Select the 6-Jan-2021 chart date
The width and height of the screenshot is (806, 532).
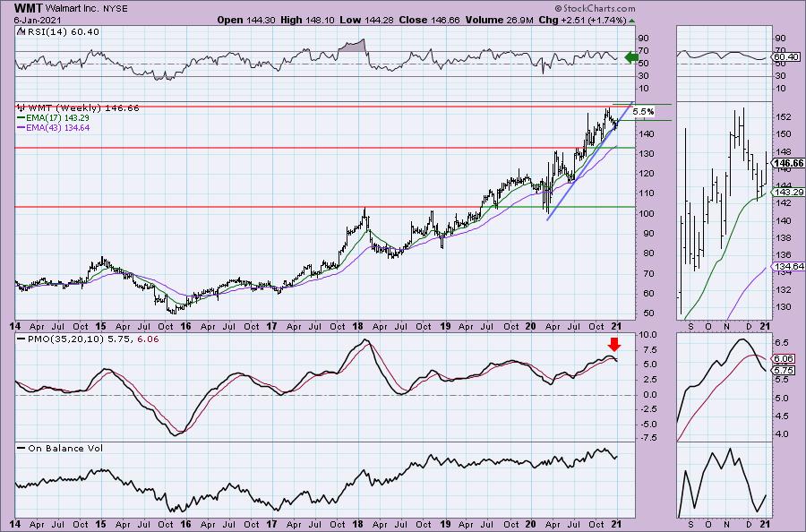pos(38,20)
